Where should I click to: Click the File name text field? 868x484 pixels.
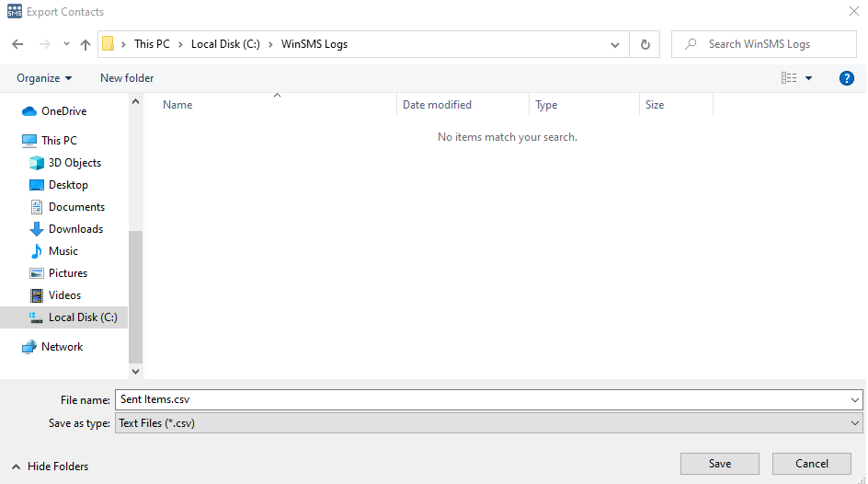(483, 400)
